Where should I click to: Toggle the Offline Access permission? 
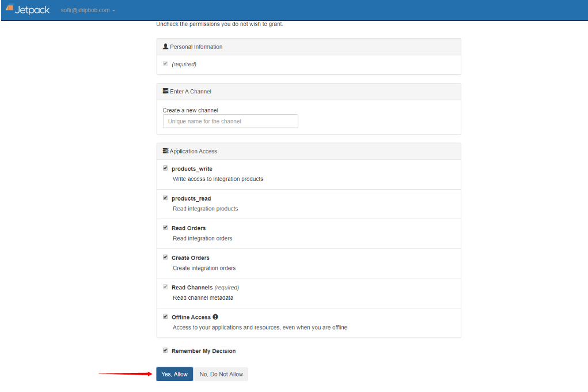(x=165, y=316)
